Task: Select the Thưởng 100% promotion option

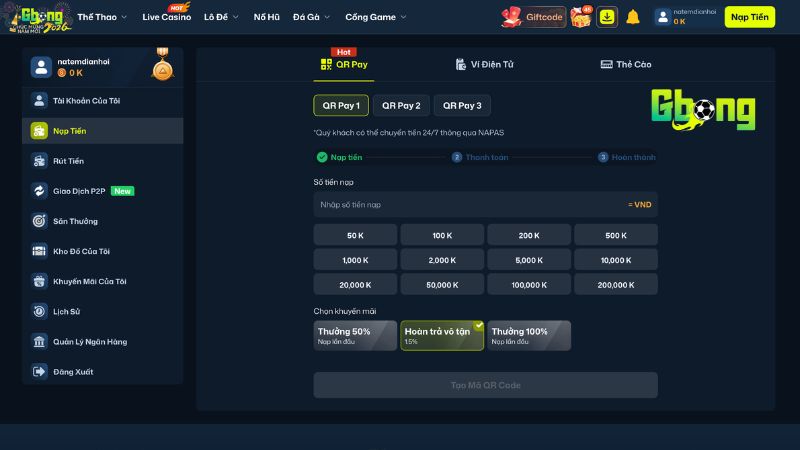Action: (529, 336)
